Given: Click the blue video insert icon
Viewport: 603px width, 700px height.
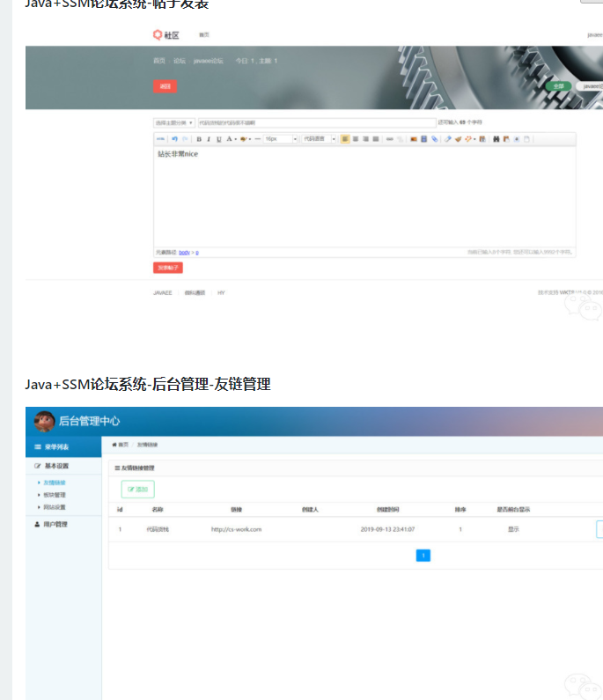Looking at the screenshot, I should tap(424, 139).
